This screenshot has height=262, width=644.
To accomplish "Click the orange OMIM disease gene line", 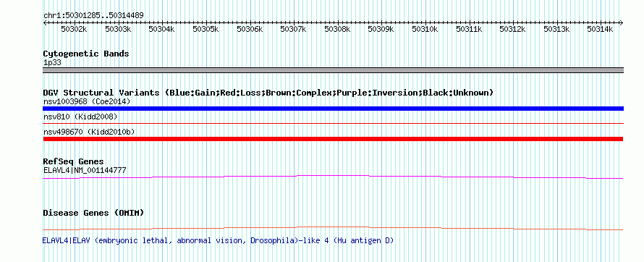I will [x=333, y=228].
